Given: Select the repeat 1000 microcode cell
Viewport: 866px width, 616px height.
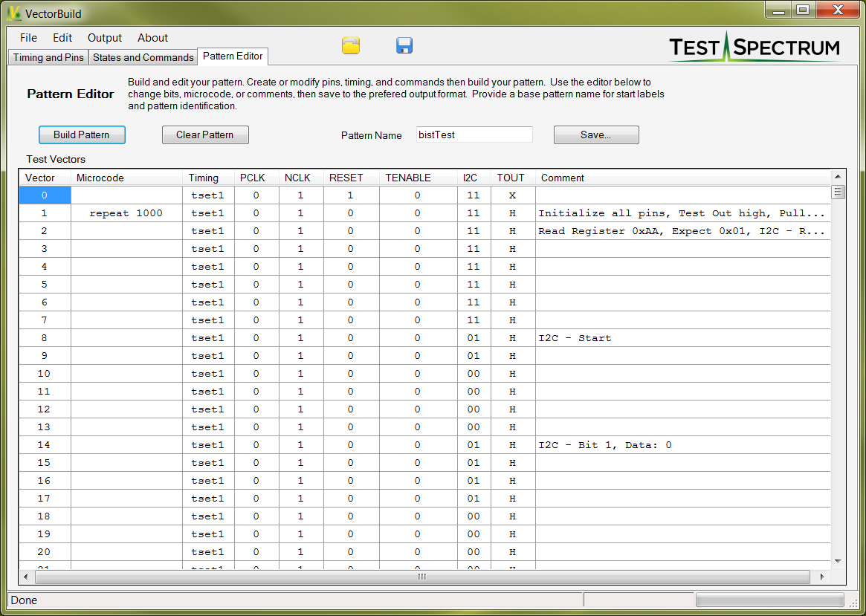Looking at the screenshot, I should click(x=126, y=213).
